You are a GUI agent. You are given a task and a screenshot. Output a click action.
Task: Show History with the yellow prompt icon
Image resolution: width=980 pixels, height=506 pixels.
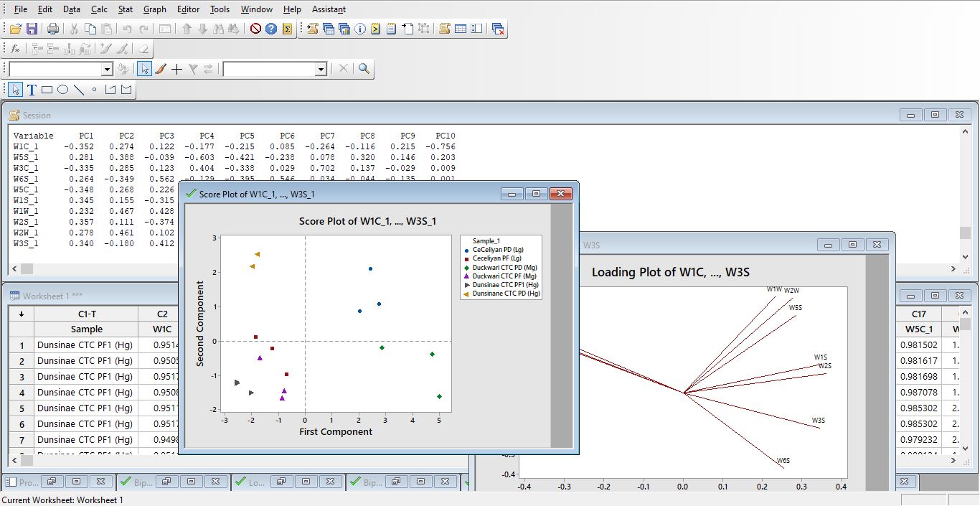tap(376, 29)
